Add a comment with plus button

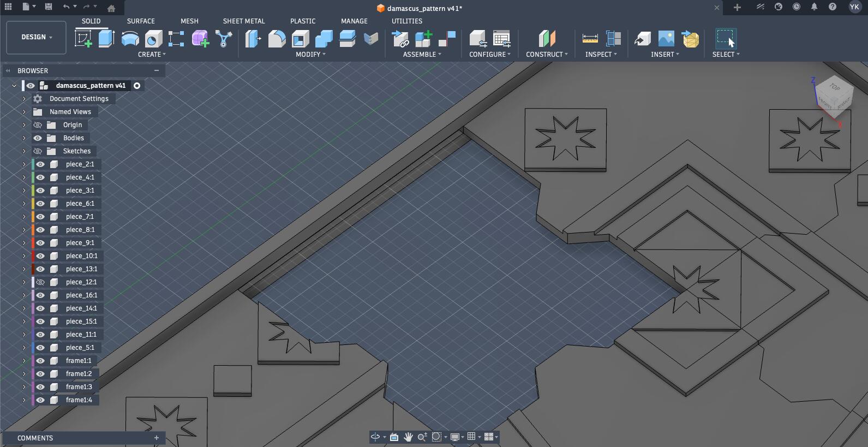point(157,438)
